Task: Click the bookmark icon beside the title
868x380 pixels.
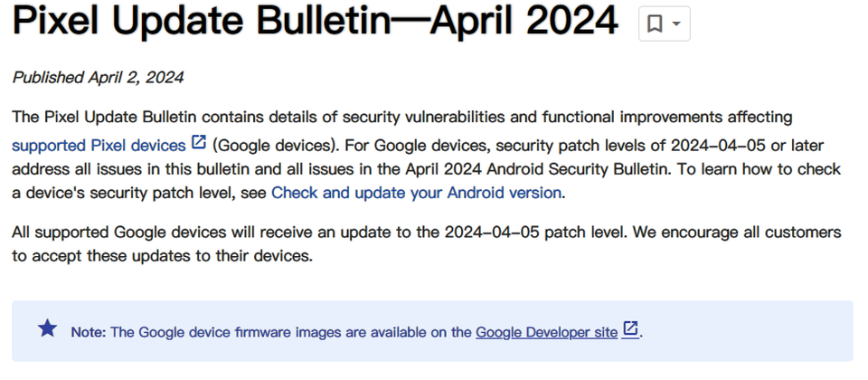Action: point(655,24)
